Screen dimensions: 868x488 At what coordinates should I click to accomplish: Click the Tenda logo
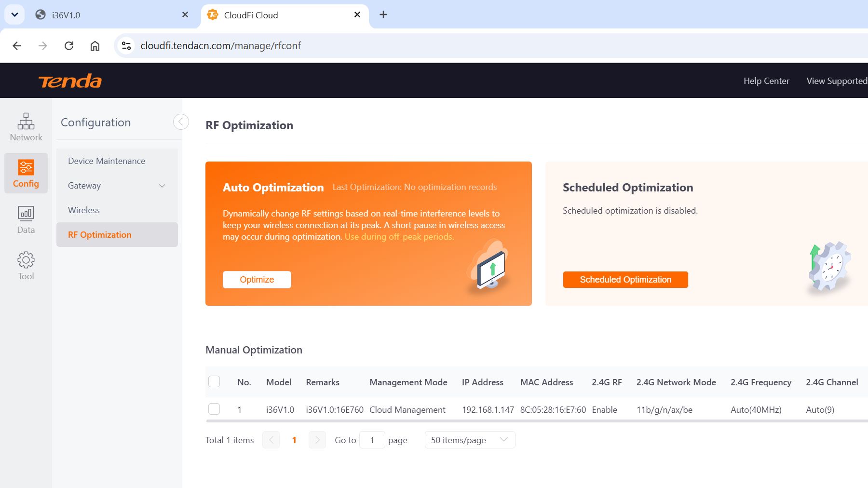click(70, 81)
